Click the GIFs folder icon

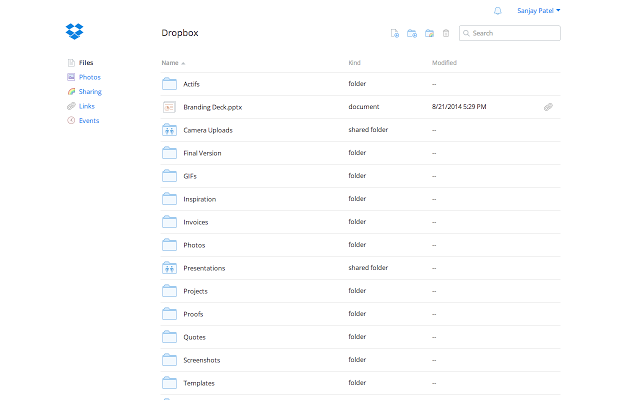coord(169,176)
